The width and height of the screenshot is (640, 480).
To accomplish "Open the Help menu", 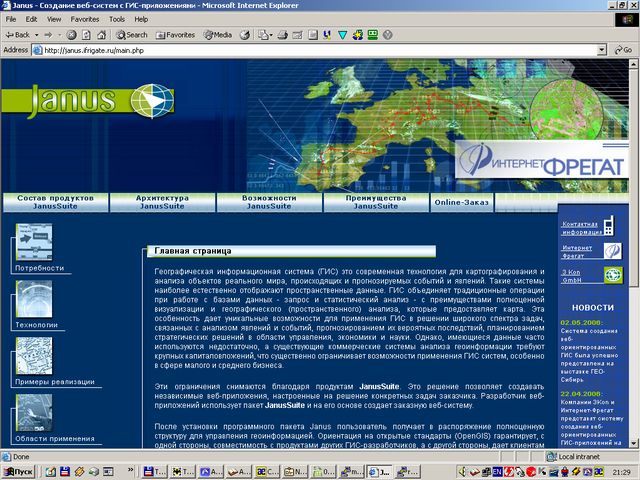I will point(141,19).
